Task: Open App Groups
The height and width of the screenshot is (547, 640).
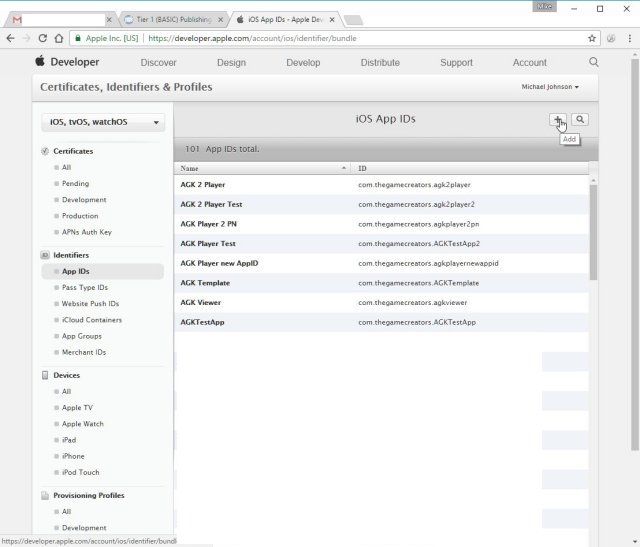Action: pos(82,336)
